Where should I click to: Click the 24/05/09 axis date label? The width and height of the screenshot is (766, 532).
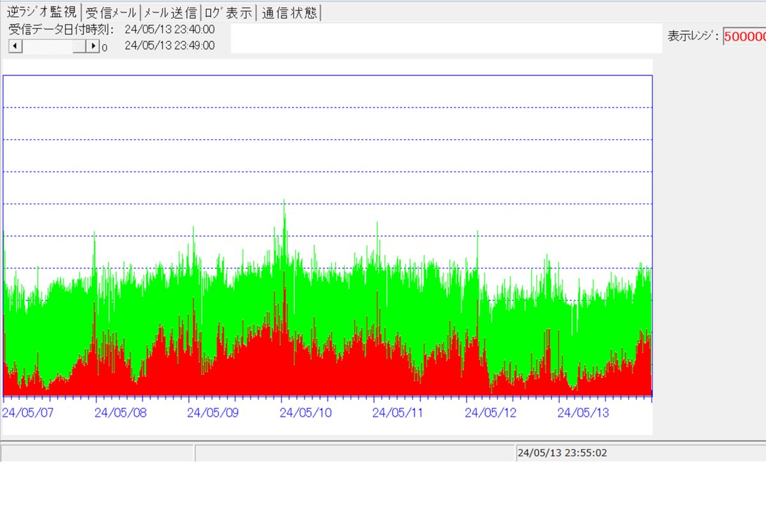pos(213,413)
